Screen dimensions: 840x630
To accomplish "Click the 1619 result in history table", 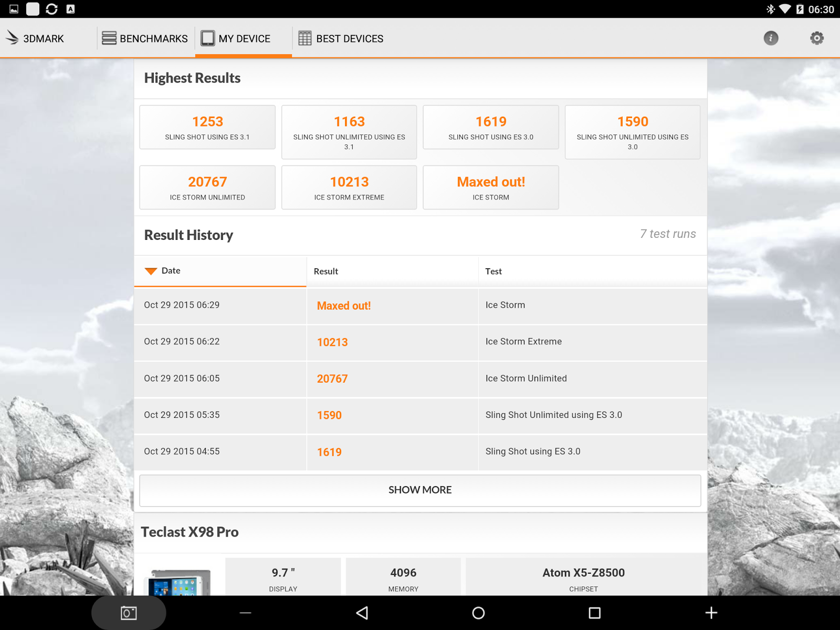I will [329, 452].
